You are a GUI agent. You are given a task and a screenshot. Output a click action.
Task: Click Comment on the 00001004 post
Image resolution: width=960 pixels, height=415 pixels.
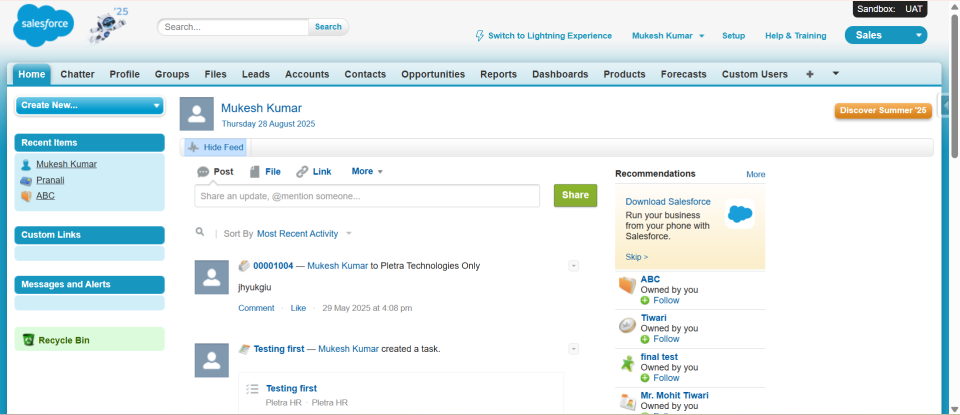(256, 308)
